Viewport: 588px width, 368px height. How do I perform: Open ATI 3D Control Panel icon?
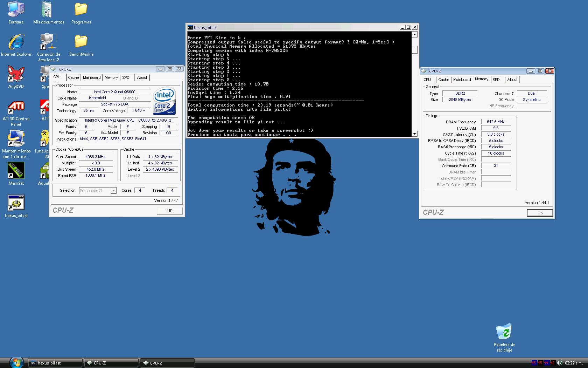[x=16, y=113]
